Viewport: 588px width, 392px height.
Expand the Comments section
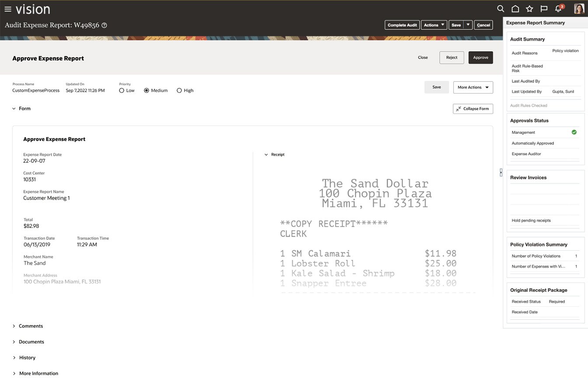pos(14,326)
